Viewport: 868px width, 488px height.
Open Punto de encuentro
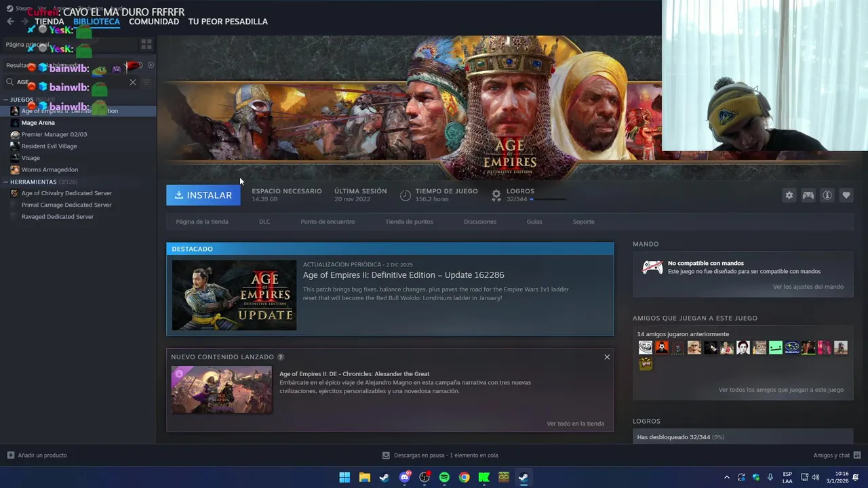(328, 222)
